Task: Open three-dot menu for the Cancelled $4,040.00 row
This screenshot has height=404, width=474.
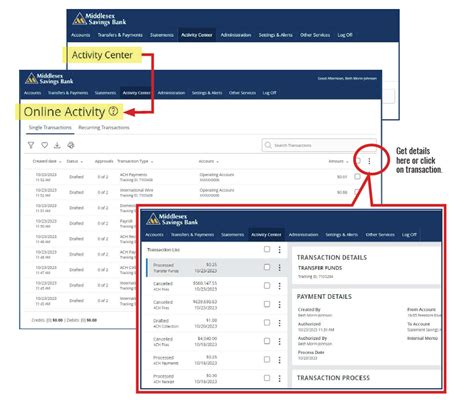Action: pos(279,341)
